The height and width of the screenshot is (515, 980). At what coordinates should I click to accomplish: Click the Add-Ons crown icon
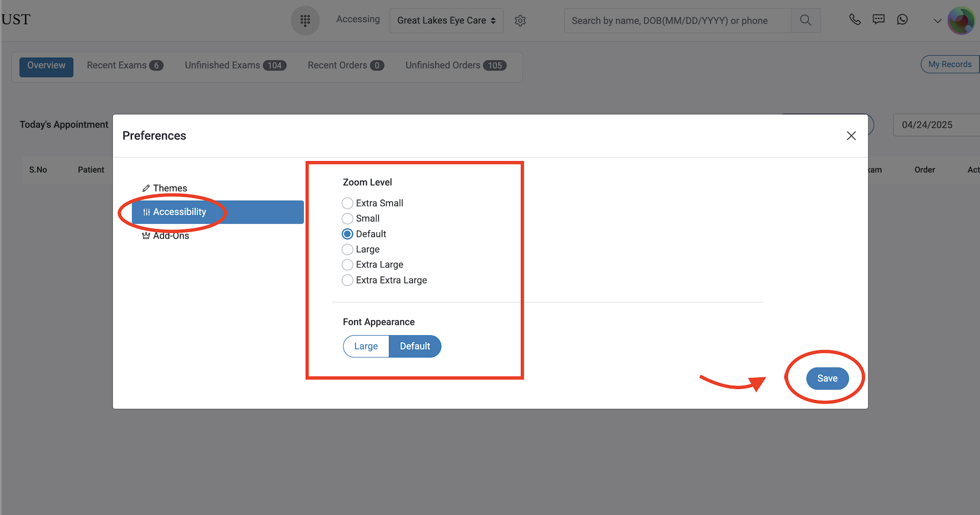point(146,235)
